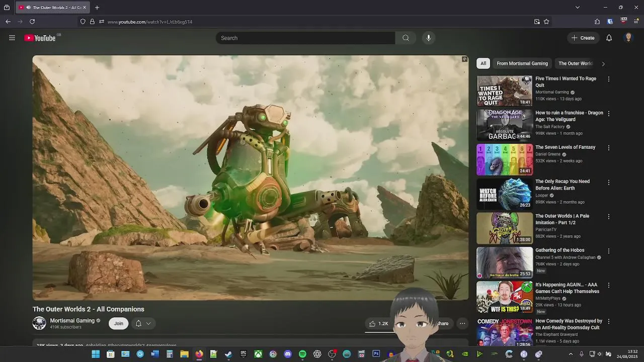
Task: Click the main video player
Action: [251, 177]
